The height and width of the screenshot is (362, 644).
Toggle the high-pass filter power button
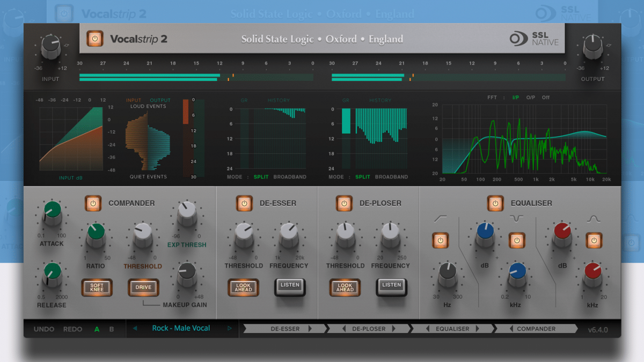441,240
